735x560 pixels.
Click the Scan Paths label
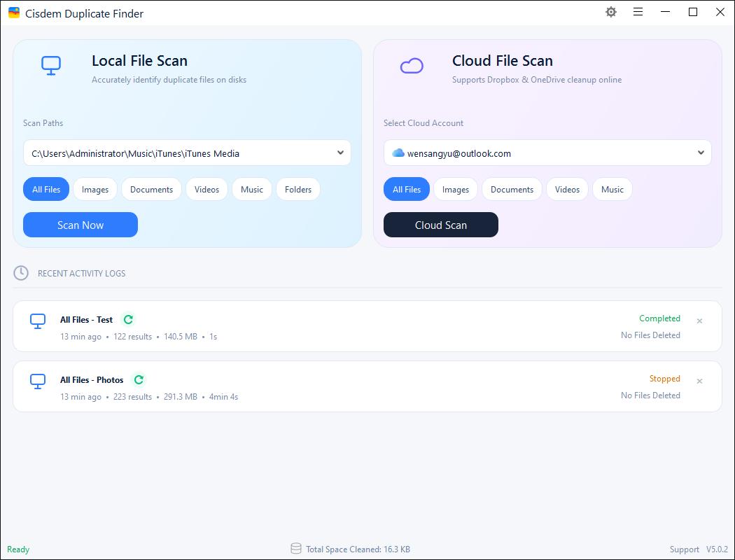coord(43,122)
